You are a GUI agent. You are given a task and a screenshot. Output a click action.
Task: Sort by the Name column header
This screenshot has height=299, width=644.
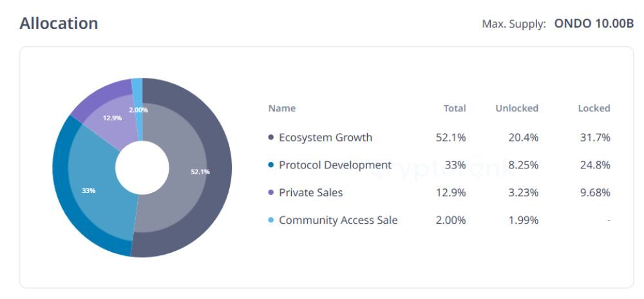[282, 108]
